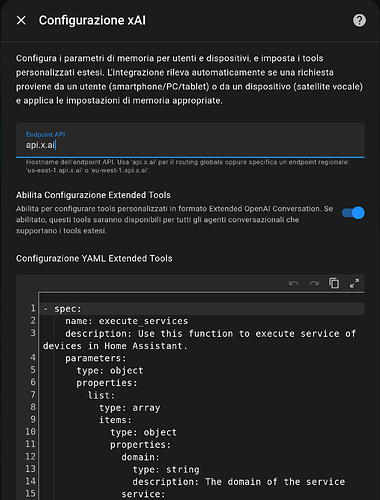Click 'type: object' on line 10

pyautogui.click(x=143, y=432)
